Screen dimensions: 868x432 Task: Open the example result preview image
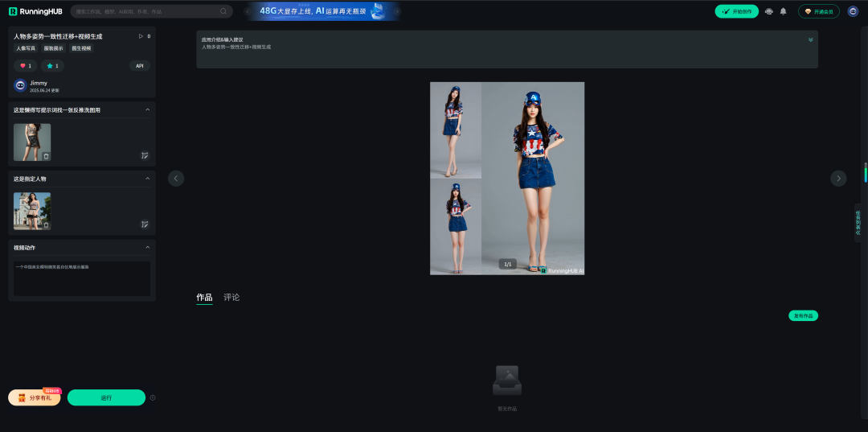click(507, 179)
